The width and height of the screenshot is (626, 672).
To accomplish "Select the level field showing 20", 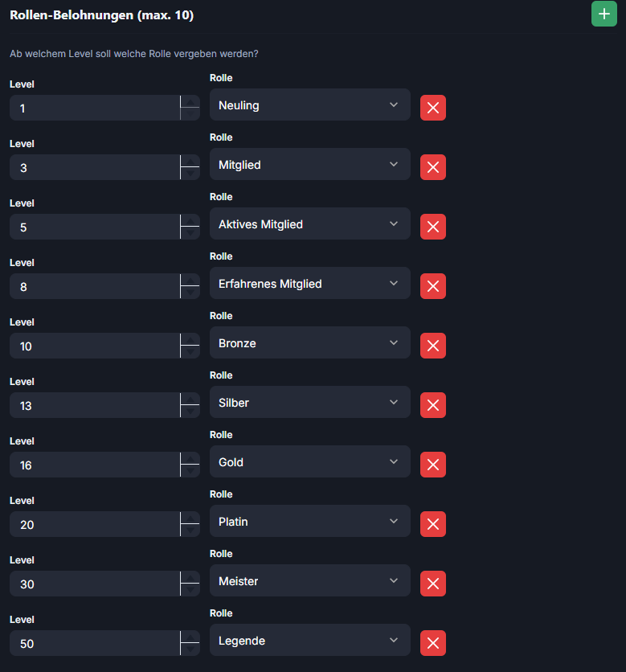I will [95, 524].
